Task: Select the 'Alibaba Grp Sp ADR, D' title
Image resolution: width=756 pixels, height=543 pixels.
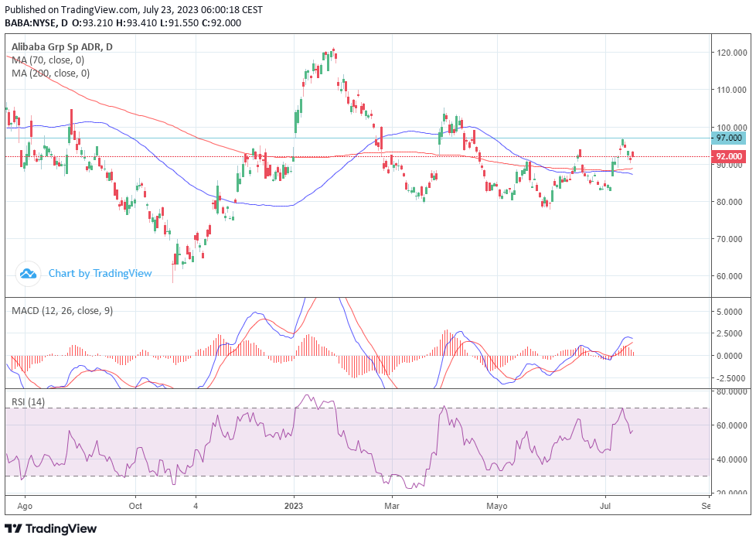Action: (x=62, y=47)
